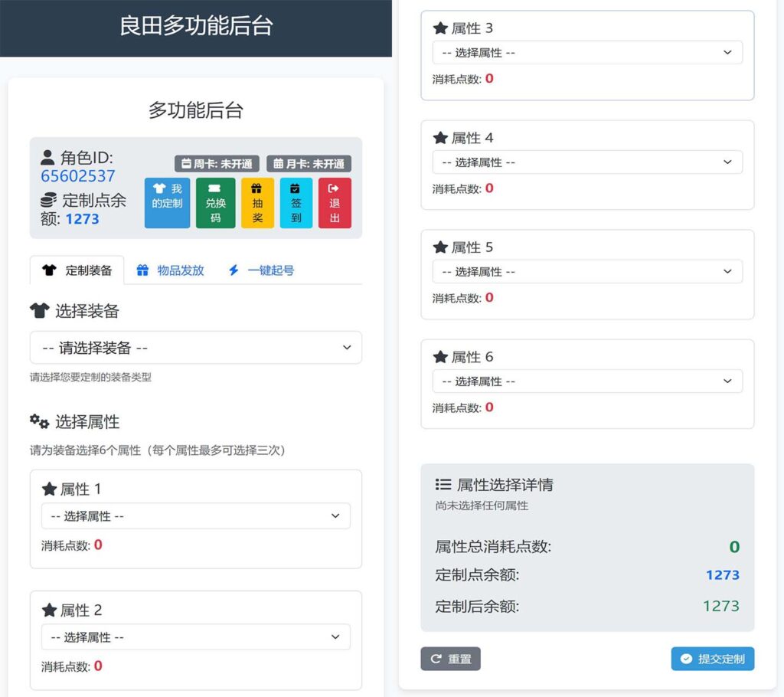
Task: Expand the 属性 5 attribute dropdown
Action: pyautogui.click(x=587, y=272)
